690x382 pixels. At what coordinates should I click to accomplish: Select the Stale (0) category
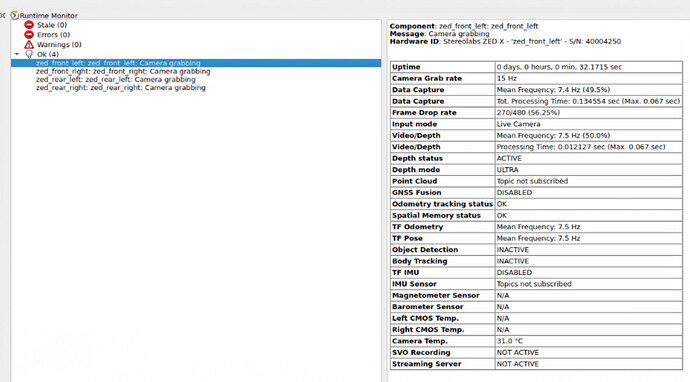[x=52, y=25]
